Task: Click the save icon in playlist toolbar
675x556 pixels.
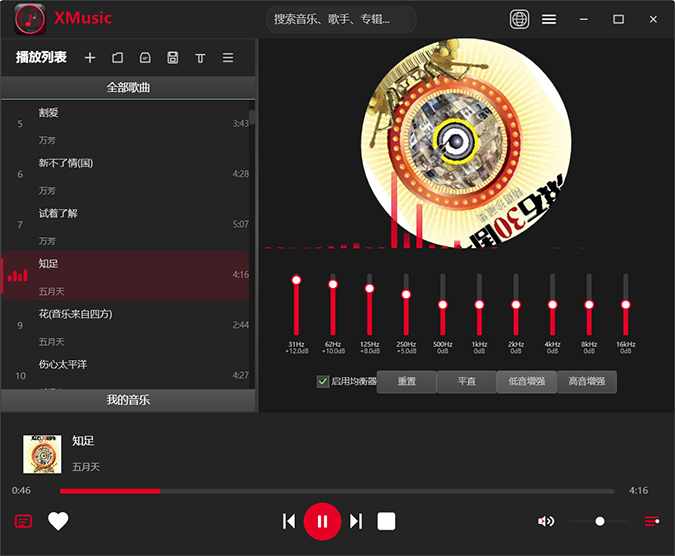Action: pos(173,58)
